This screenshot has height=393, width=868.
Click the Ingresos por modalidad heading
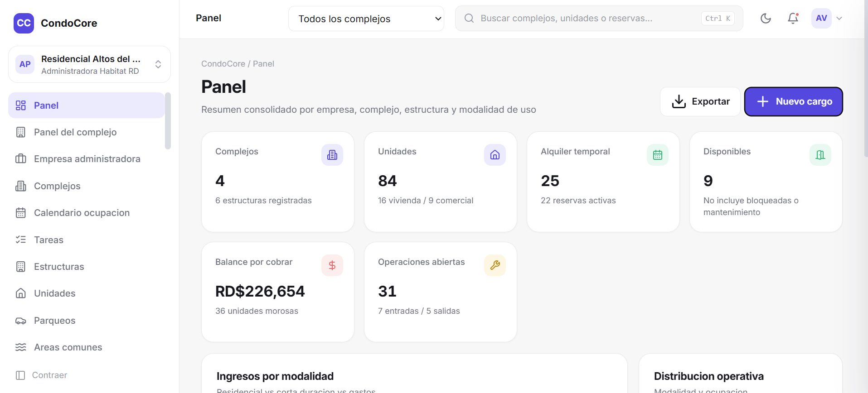[275, 376]
